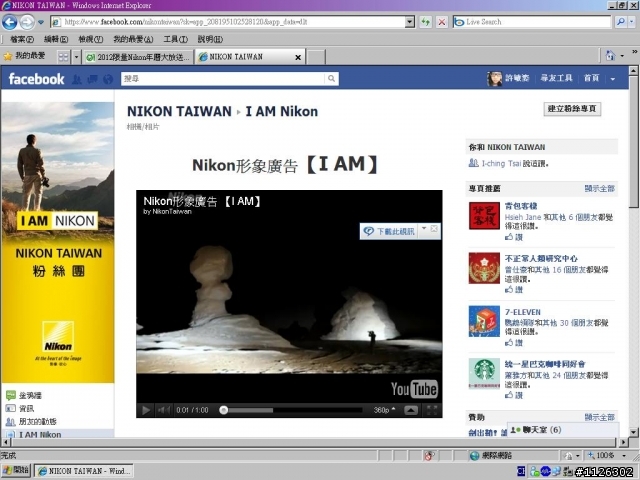Click the 下載此視訊 download button

(x=389, y=231)
